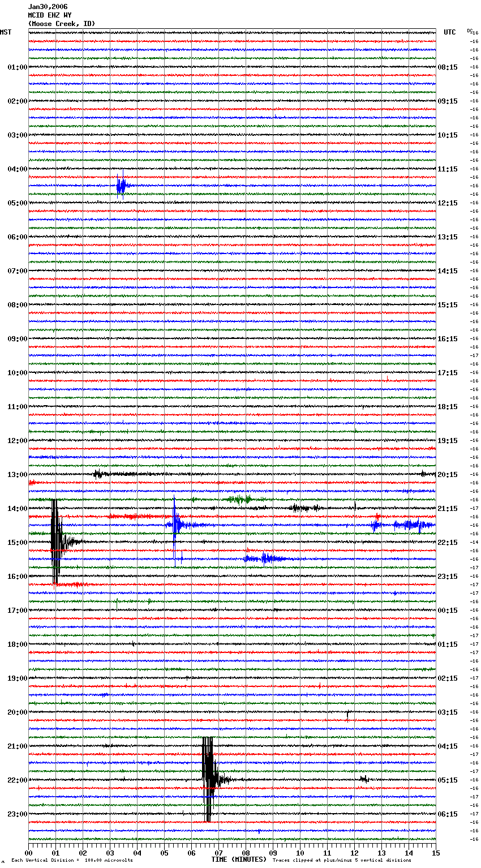Image resolution: width=481 pixels, height=868 pixels.
Task: Click the 23:00 MST time label
Action: click(18, 814)
